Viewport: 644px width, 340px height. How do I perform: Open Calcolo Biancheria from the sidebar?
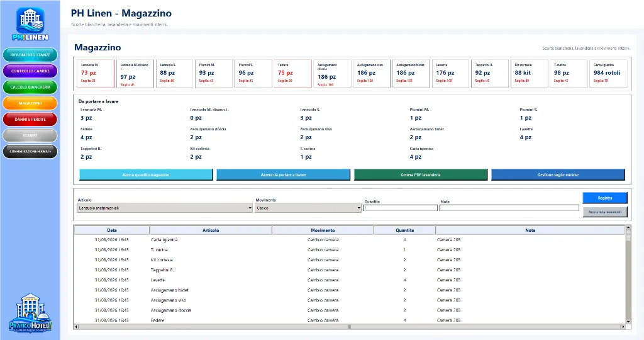click(x=30, y=87)
